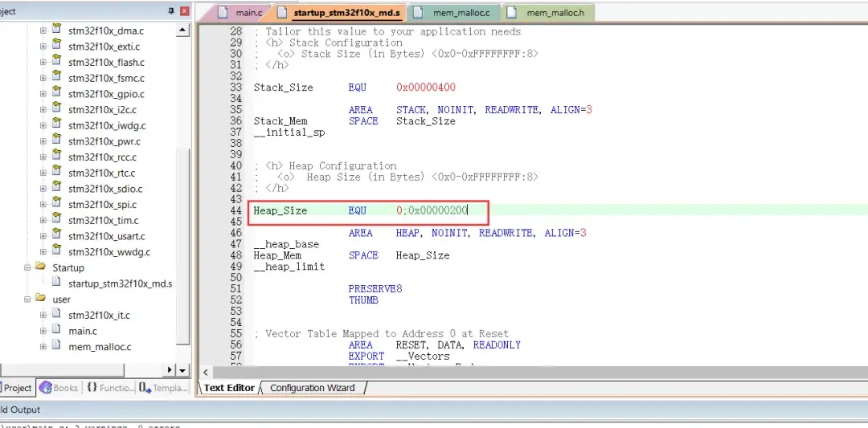Switch to Configuration Wizard view
Viewport: 868px width, 428px height.
312,388
